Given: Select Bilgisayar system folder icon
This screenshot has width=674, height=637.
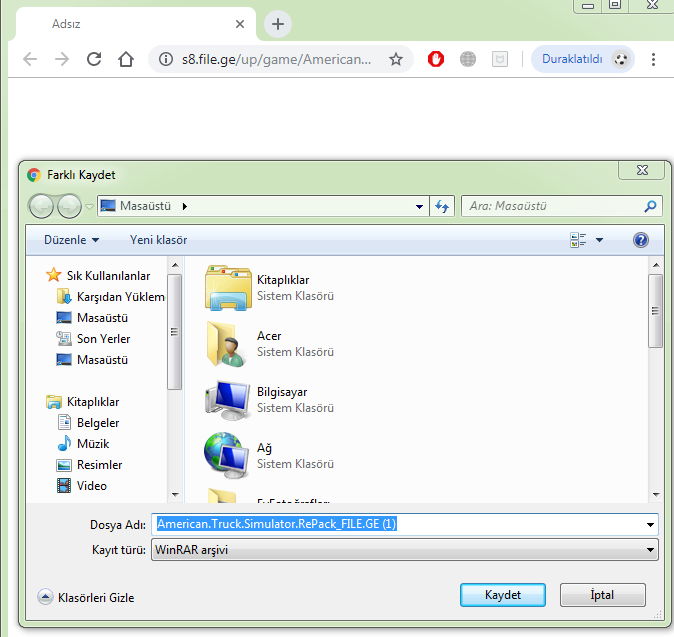Looking at the screenshot, I should (x=227, y=400).
